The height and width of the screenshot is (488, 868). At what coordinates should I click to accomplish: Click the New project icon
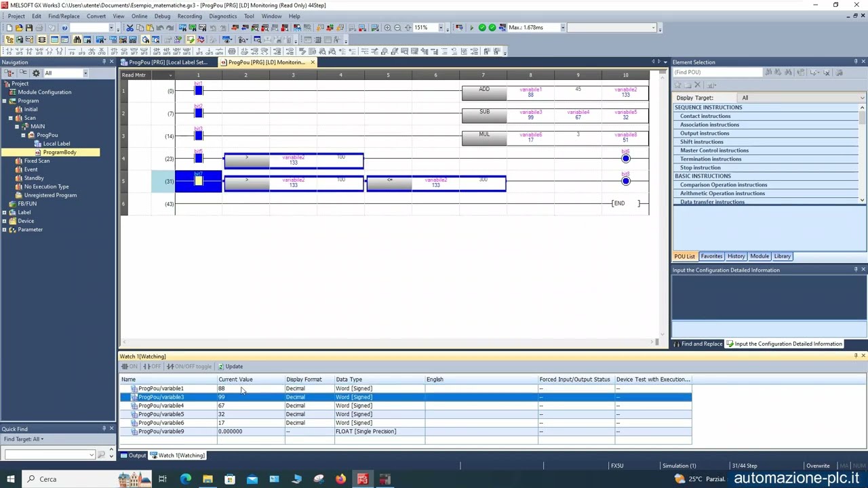(x=9, y=28)
